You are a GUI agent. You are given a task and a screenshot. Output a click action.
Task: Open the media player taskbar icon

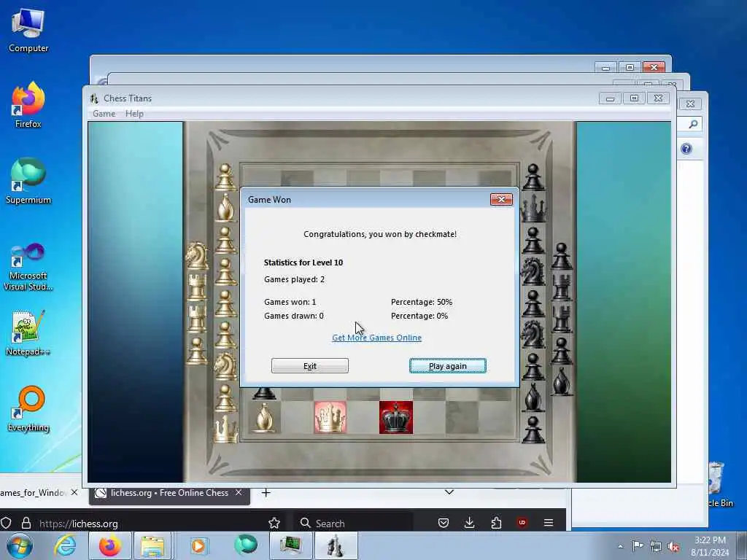tap(198, 545)
